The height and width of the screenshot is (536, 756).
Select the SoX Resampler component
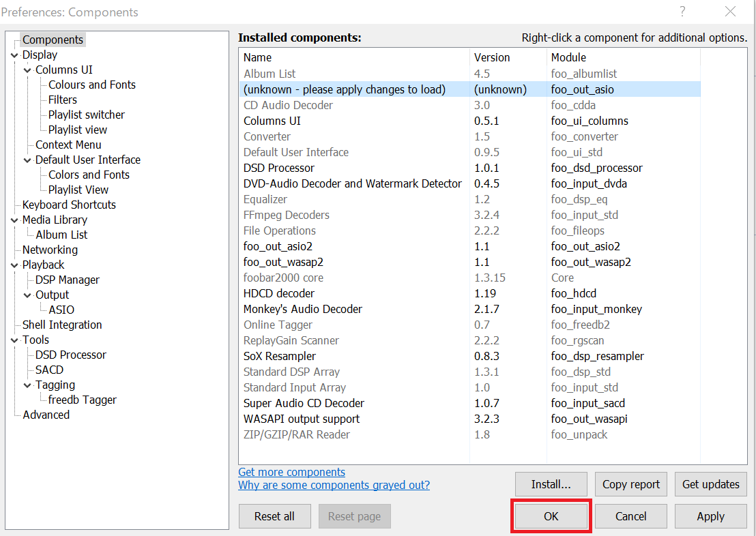470,356
